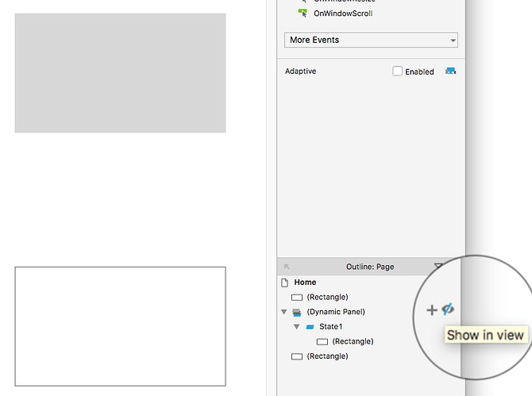Viewport: 532px width, 396px height.
Task: Open the Outline filter funnel icon
Action: coord(438,267)
